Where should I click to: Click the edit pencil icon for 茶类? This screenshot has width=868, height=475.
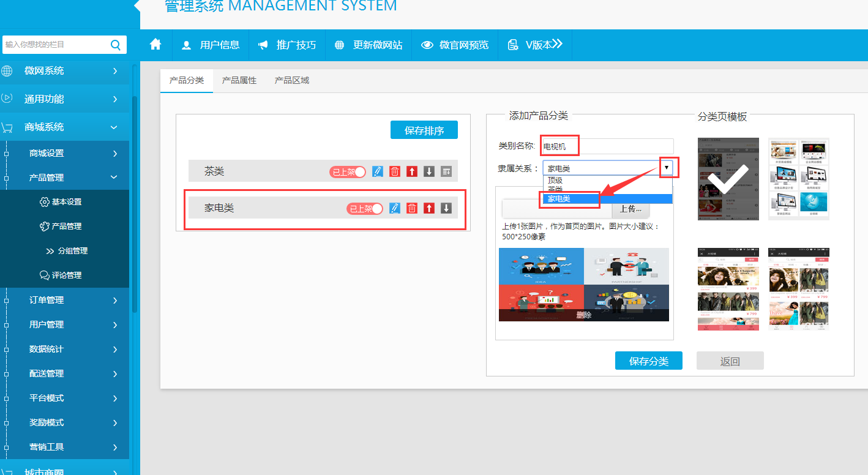point(378,171)
